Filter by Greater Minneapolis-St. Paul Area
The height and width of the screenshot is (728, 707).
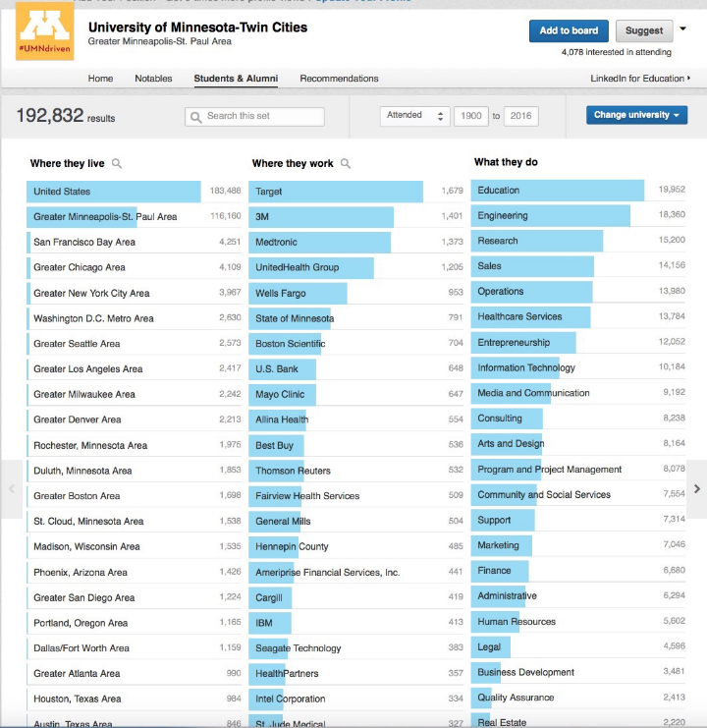(x=135, y=217)
